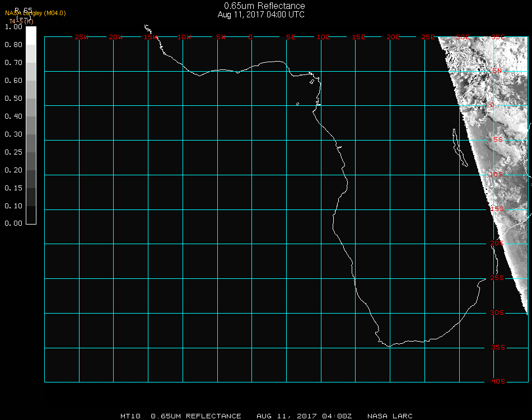Click the 0.25 colorbar value
Image resolution: width=532 pixels, height=420 pixels.
pos(13,152)
